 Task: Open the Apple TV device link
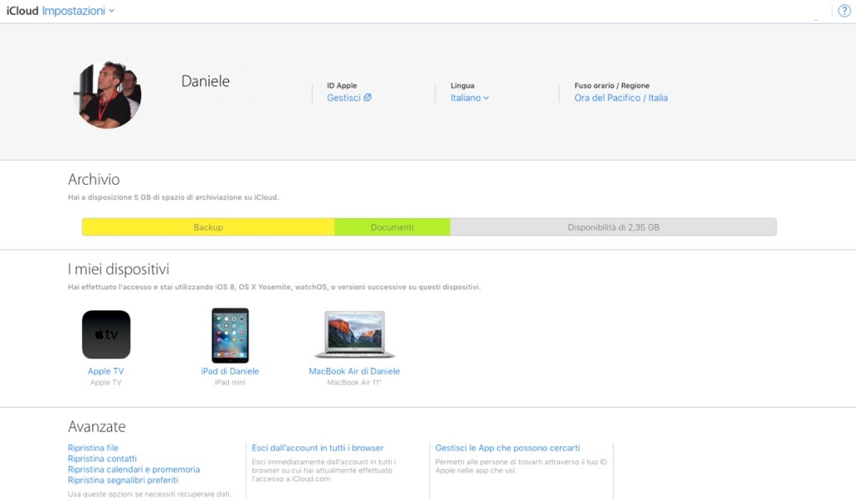tap(106, 371)
